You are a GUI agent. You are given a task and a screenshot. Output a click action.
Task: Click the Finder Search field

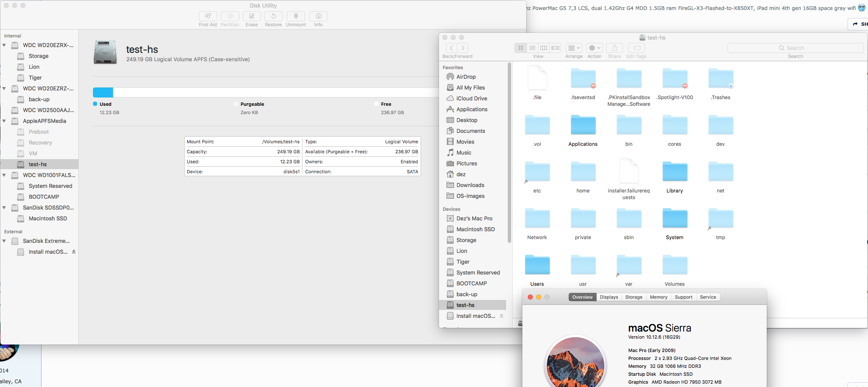click(795, 48)
